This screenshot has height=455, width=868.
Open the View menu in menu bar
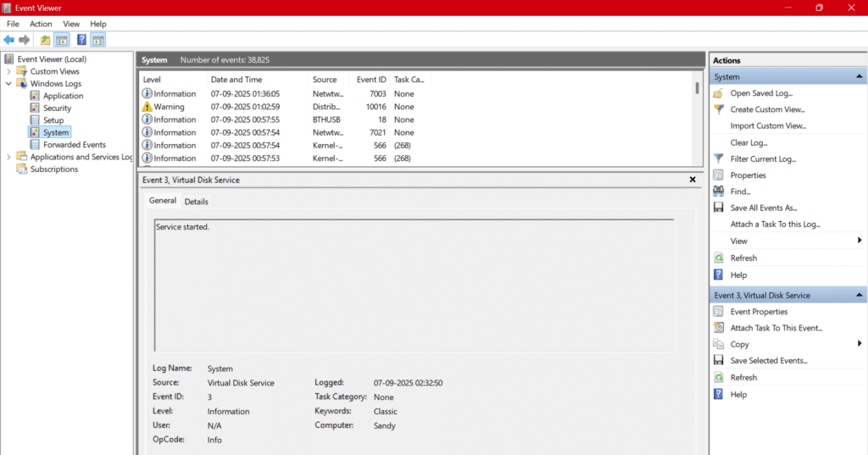71,24
